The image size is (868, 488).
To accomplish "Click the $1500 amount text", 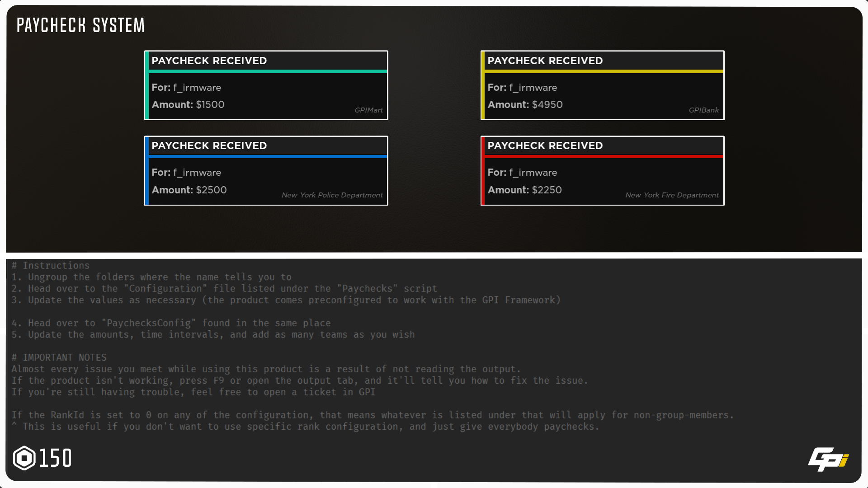I will (x=210, y=104).
